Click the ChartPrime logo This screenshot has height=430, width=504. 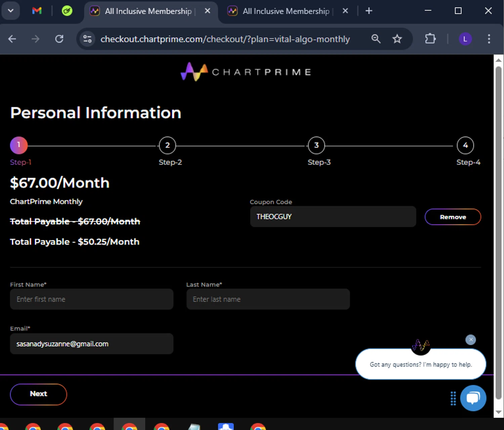pyautogui.click(x=246, y=71)
